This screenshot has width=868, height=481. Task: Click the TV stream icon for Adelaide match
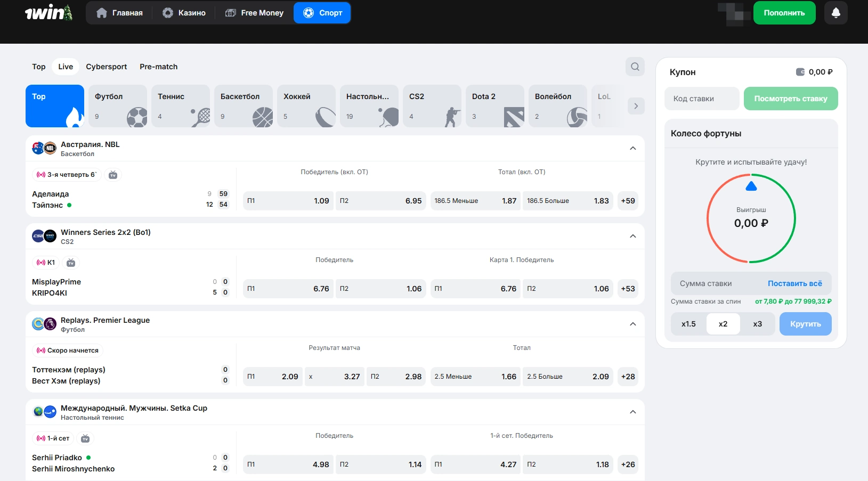[x=113, y=175]
